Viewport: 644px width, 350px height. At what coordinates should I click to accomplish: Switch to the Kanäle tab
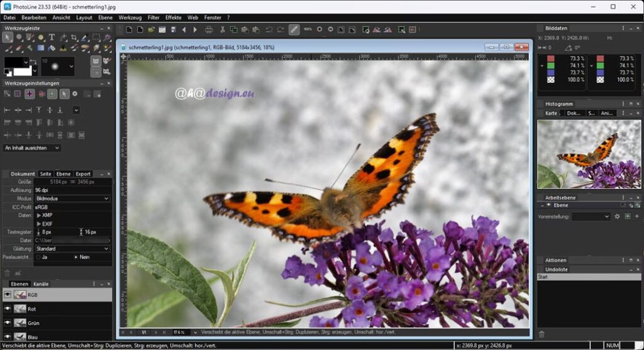click(41, 284)
